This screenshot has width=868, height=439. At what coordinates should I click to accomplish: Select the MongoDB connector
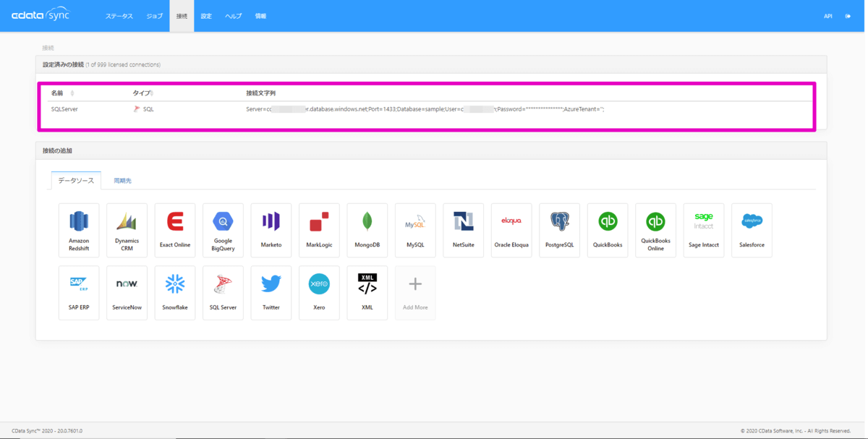pos(367,230)
